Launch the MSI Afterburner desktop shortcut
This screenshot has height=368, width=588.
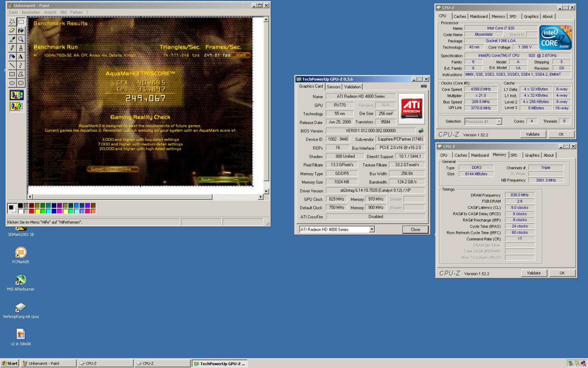coord(21,283)
